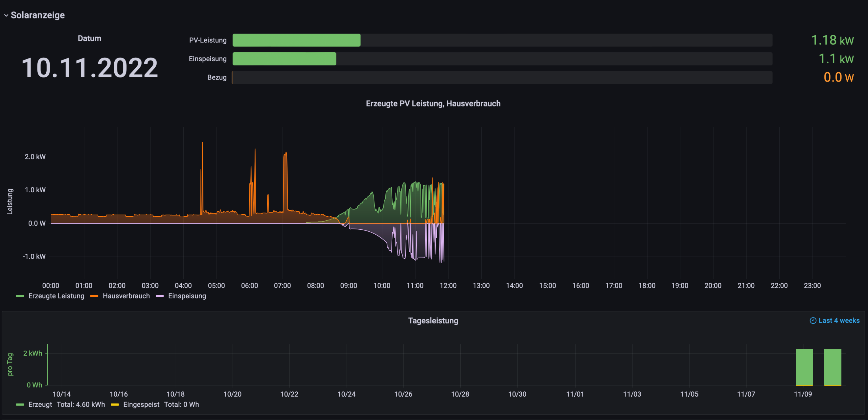Toggle Hausverbrauch series in legend

[126, 296]
